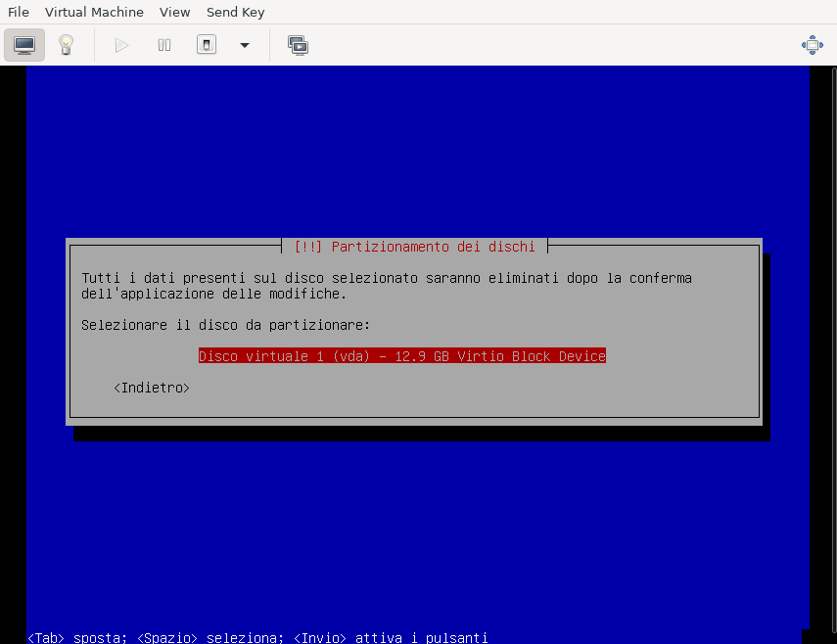Pause the virtual machine
The image size is (837, 644).
pos(164,45)
